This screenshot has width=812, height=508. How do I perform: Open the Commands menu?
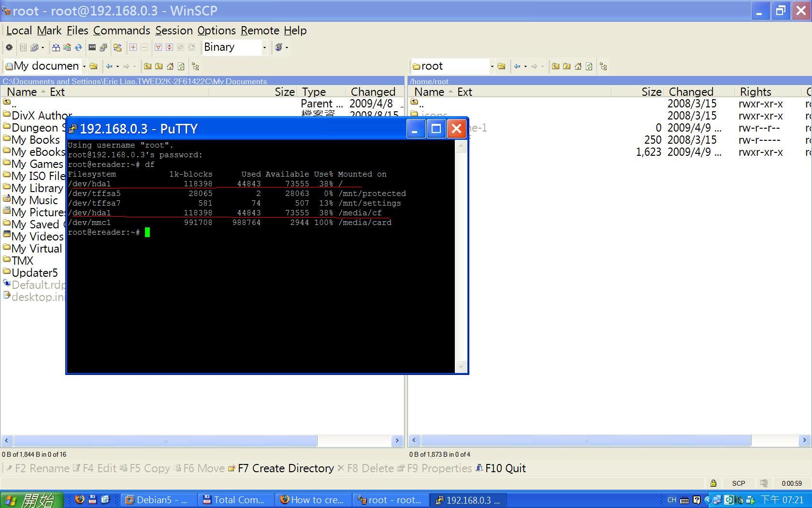click(x=122, y=30)
